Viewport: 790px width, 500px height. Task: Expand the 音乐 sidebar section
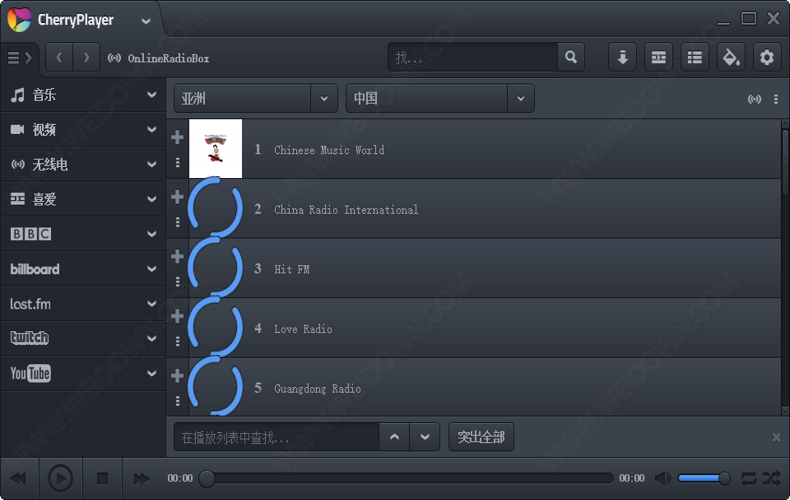tap(152, 95)
